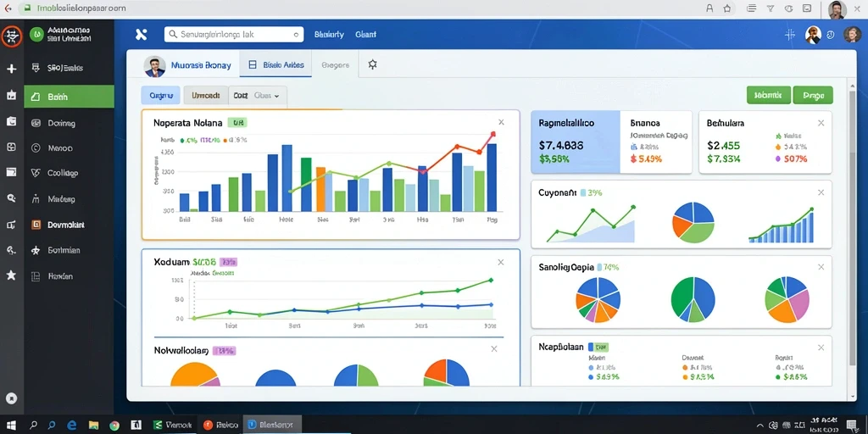
Task: Close the Noperata Nolana chart card
Action: pyautogui.click(x=501, y=122)
